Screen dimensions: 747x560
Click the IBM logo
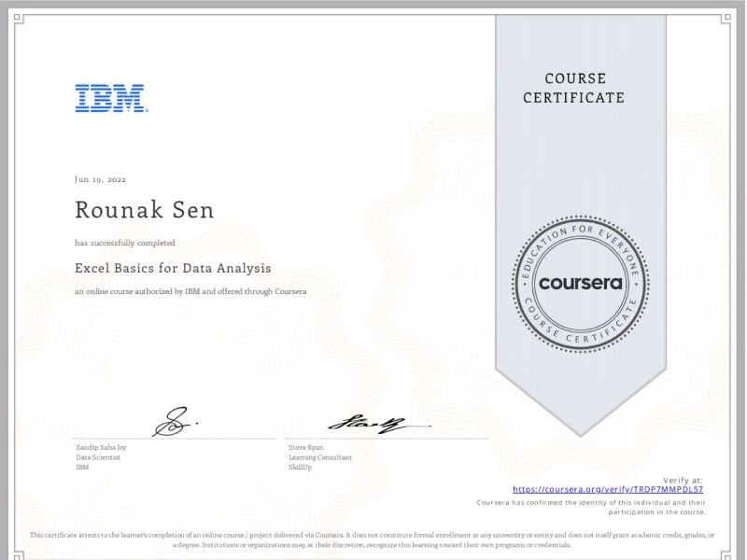111,98
